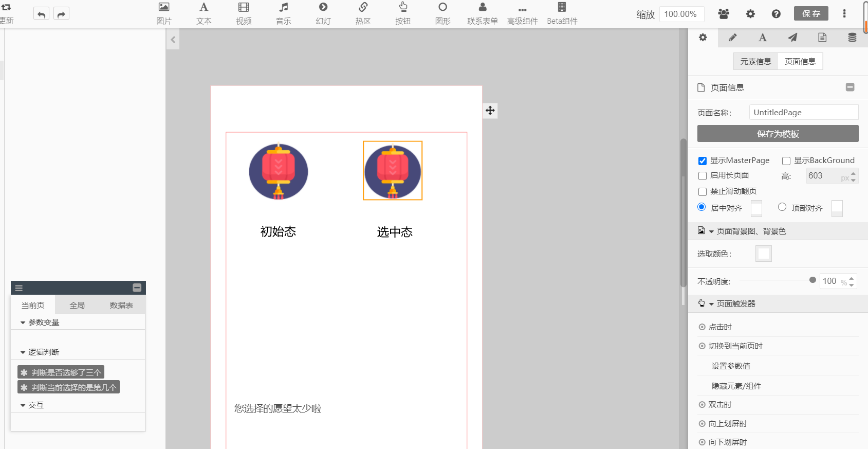Collapse the 页面背景图、背景色 section

coord(711,231)
